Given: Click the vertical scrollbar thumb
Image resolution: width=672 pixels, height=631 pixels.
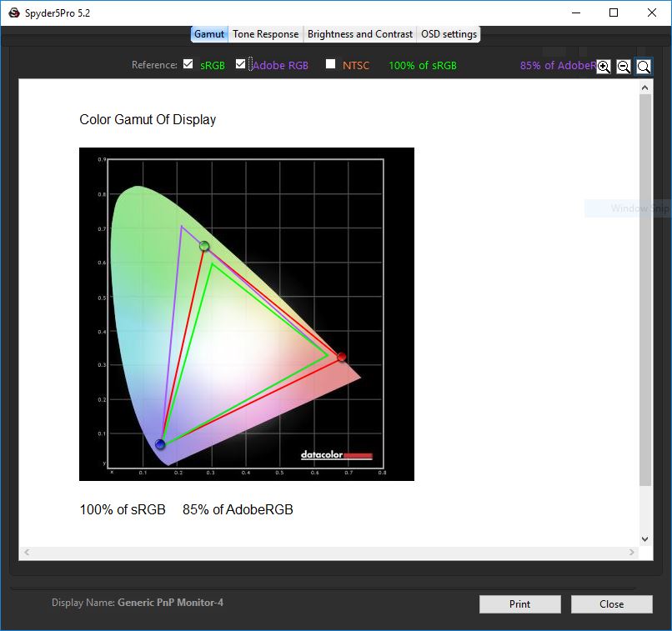Looking at the screenshot, I should pos(645,290).
